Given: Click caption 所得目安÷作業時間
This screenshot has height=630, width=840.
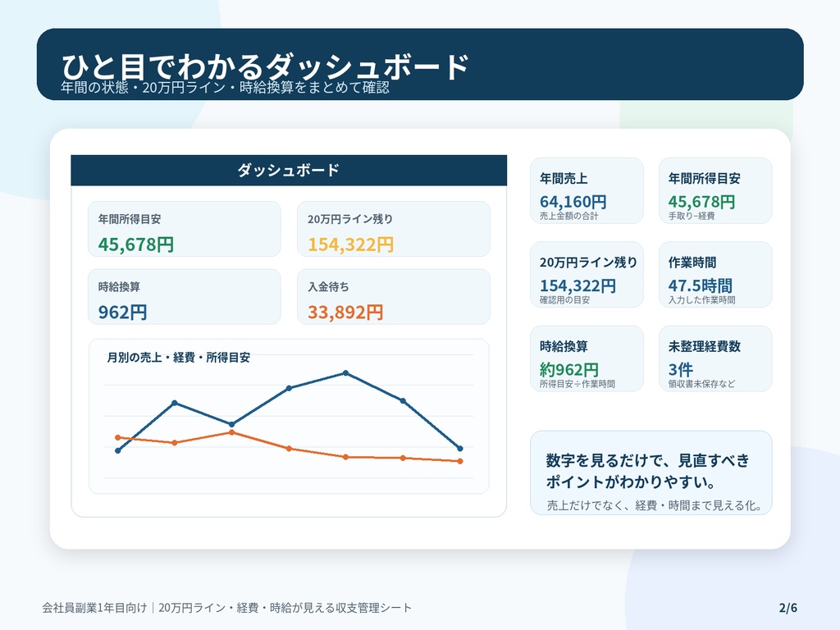Looking at the screenshot, I should point(577,384).
